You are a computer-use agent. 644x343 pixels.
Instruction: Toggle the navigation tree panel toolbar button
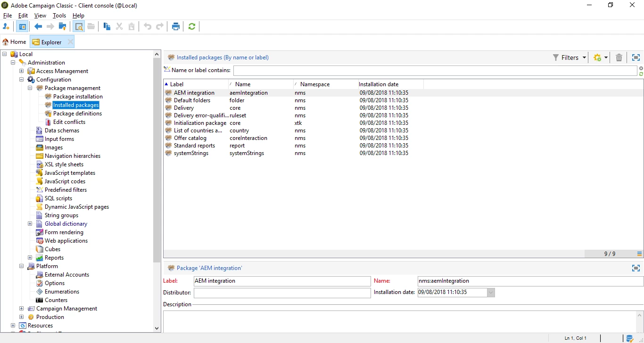point(22,26)
